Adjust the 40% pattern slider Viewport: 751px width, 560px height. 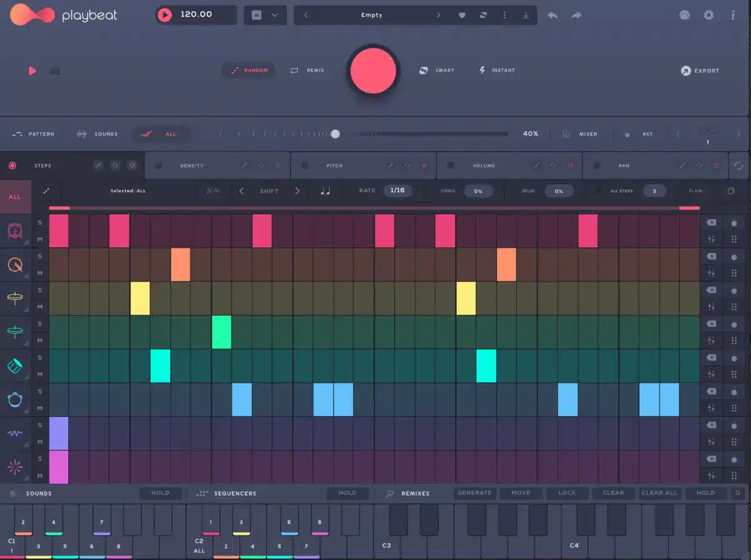336,134
